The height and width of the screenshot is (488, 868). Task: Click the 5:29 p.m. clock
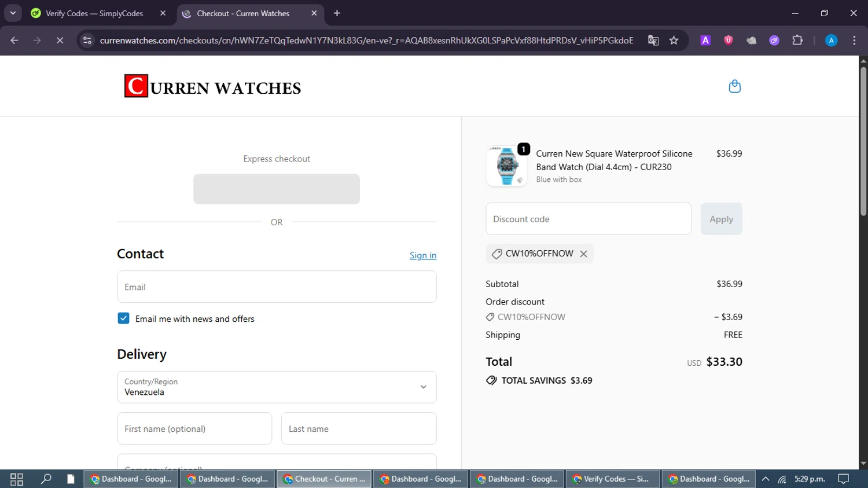tap(810, 479)
